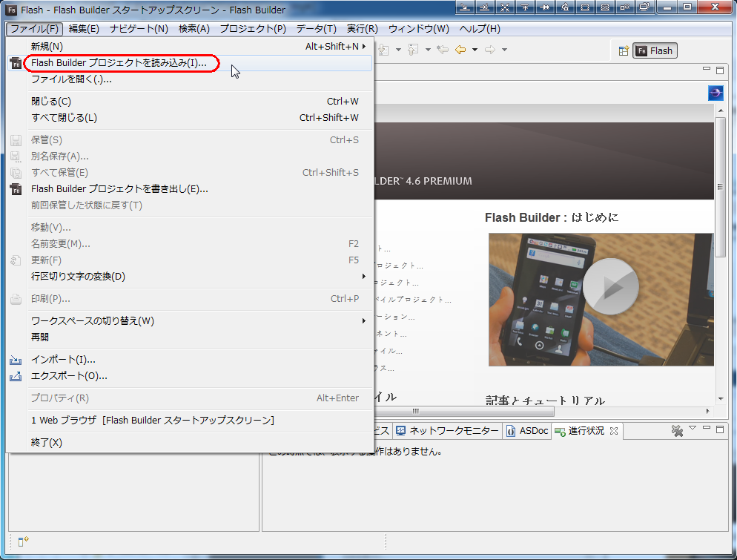Open the 編集(E) menu
737x560 pixels.
84,29
